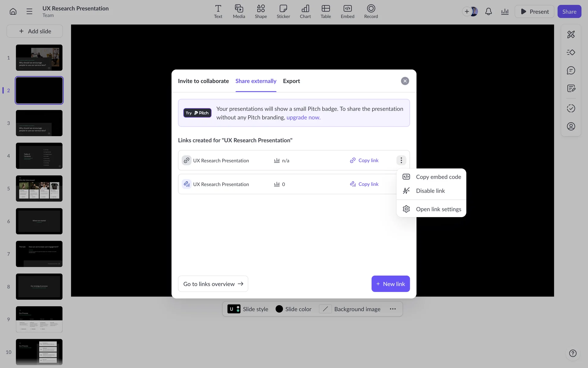The image size is (588, 368).
Task: Click the three-dot menu for the first link
Action: 401,160
